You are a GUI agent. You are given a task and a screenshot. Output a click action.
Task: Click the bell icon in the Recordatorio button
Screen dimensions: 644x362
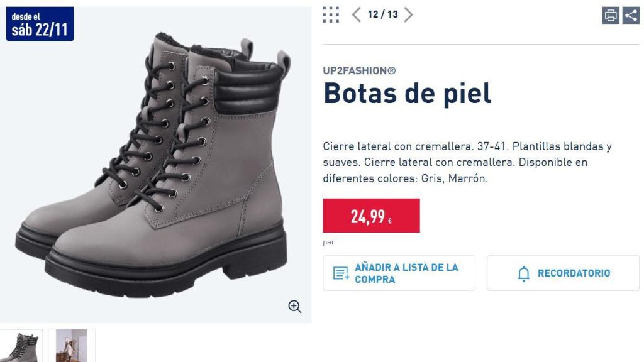(522, 273)
